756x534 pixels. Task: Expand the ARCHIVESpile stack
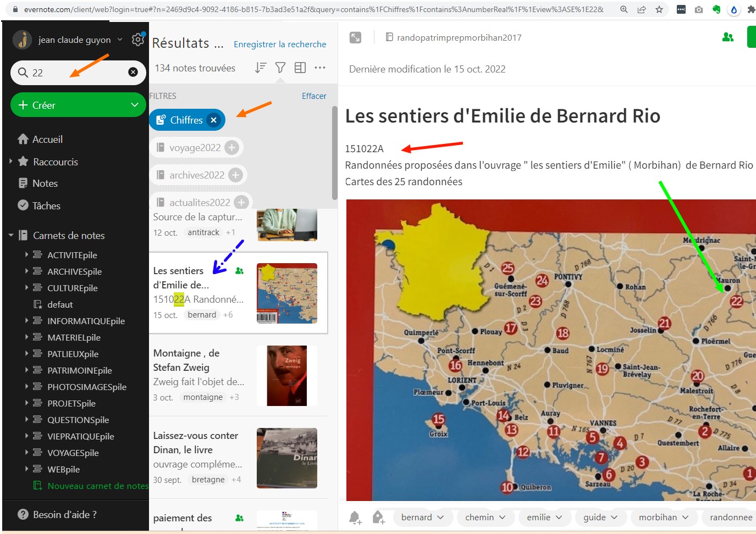point(26,271)
